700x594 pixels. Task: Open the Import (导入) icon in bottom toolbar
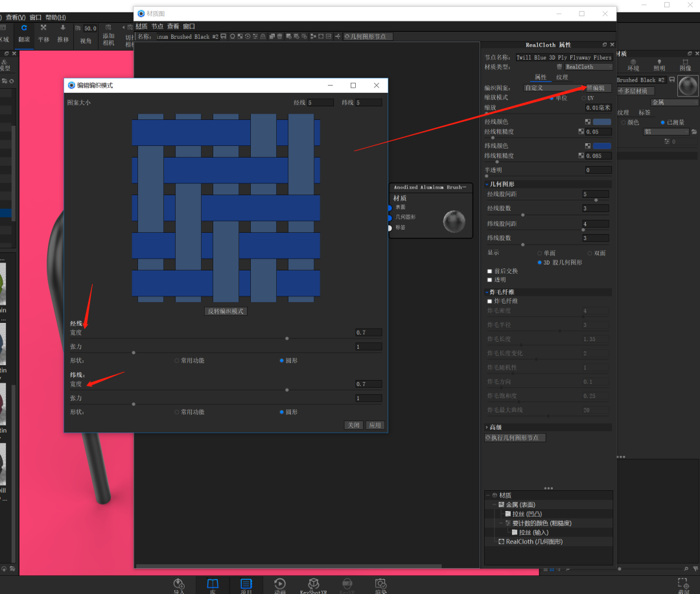point(179,586)
